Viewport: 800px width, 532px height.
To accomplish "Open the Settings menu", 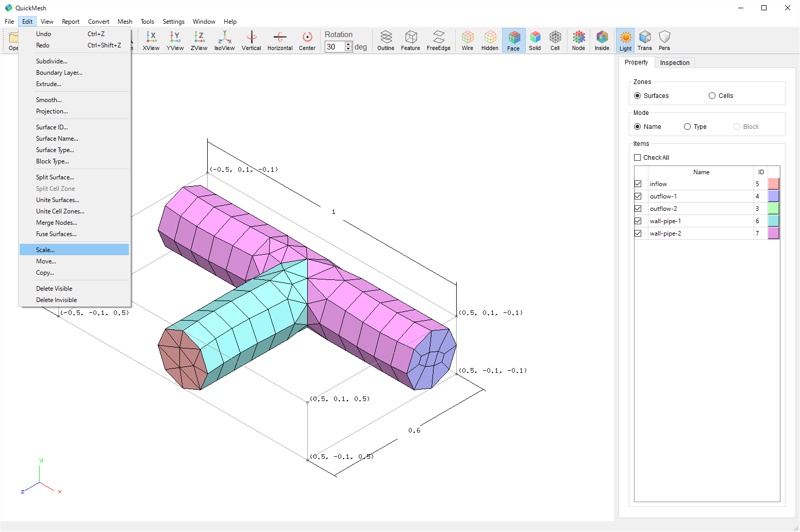I will (x=174, y=22).
